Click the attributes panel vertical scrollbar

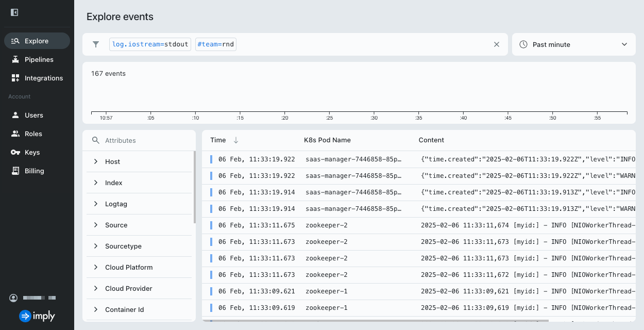[x=194, y=187]
